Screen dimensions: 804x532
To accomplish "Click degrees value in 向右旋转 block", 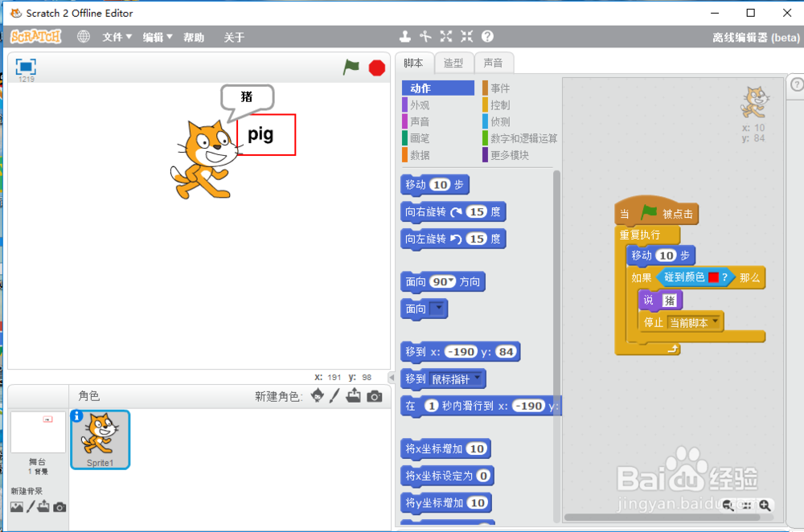I will [477, 211].
